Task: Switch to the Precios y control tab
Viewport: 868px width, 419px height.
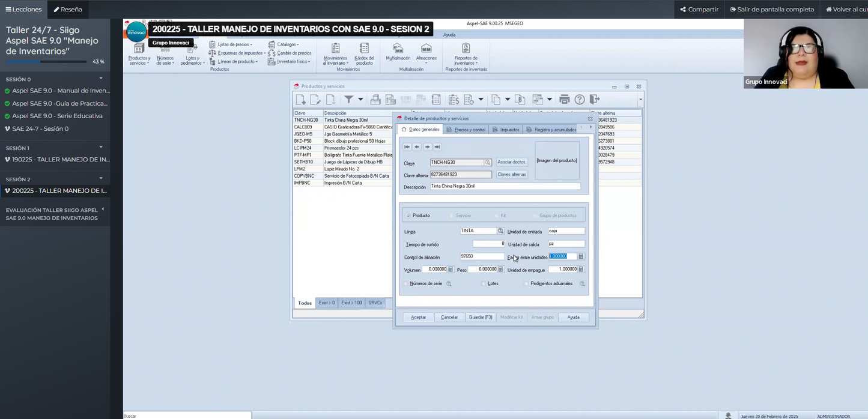Action: [466, 130]
